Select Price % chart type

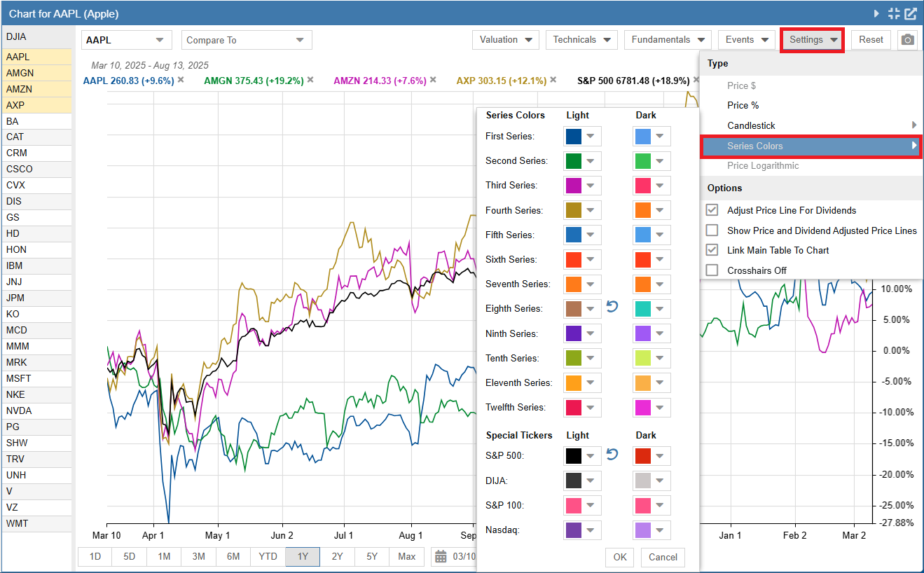[743, 106]
